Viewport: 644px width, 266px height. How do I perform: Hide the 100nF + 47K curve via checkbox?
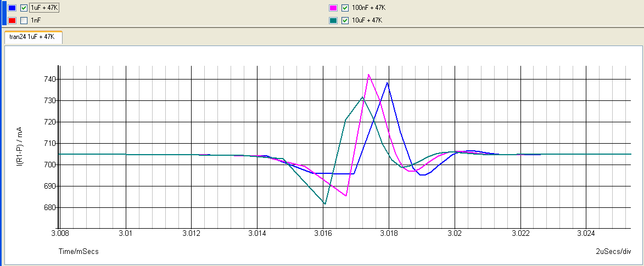coord(345,8)
